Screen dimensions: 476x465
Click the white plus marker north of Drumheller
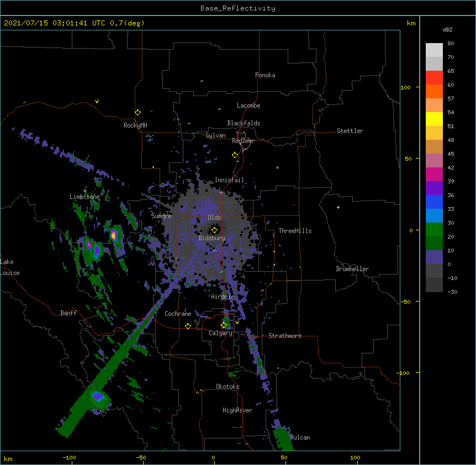click(338, 207)
